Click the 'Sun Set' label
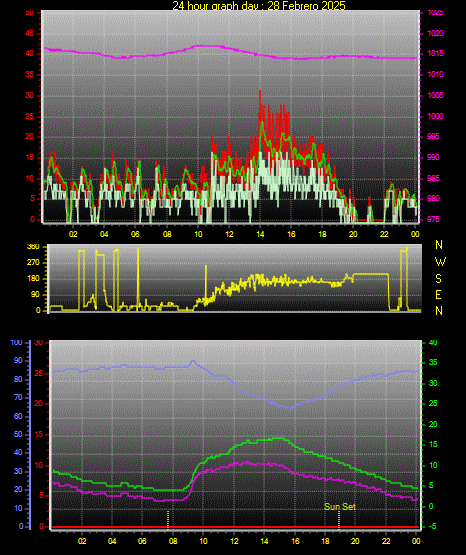The image size is (466, 555). coord(340,507)
